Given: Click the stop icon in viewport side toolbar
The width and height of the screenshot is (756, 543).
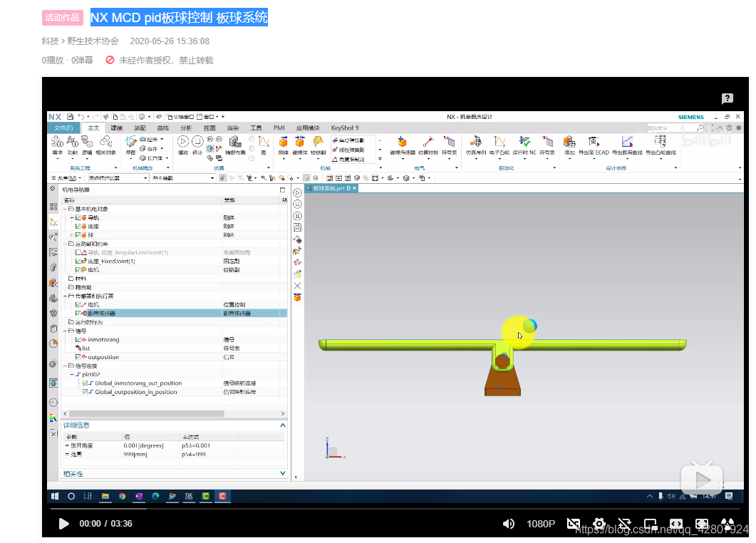Looking at the screenshot, I should [x=297, y=205].
